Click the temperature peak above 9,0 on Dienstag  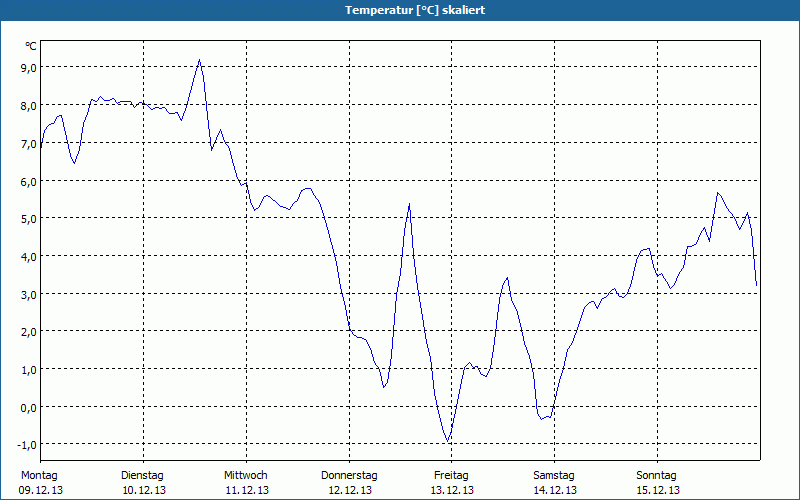click(199, 60)
